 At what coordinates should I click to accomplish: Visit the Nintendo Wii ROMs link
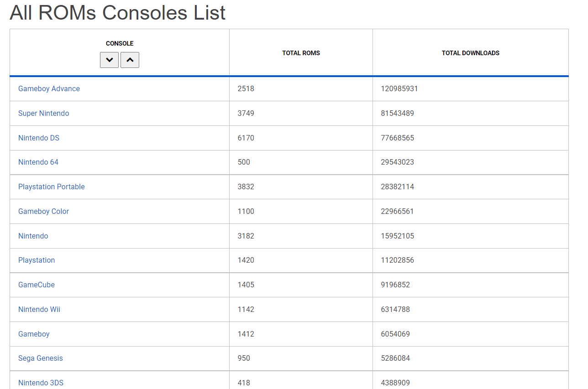pos(39,309)
